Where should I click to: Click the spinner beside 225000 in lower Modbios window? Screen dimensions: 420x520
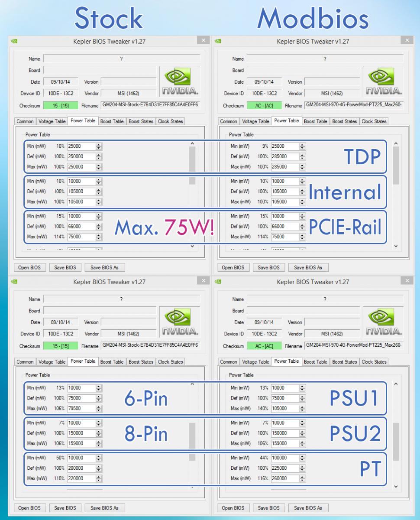[x=303, y=468]
